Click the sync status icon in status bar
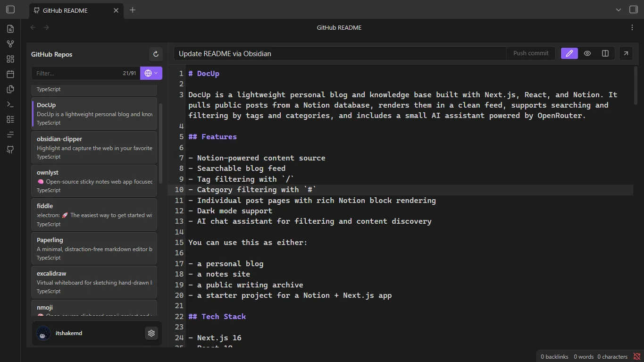 (636, 356)
